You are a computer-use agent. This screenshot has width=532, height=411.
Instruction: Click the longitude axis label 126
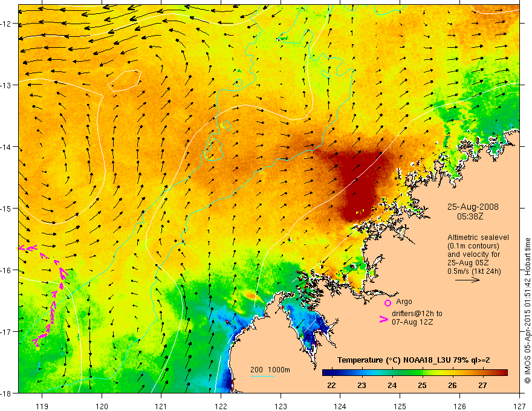[x=459, y=406]
